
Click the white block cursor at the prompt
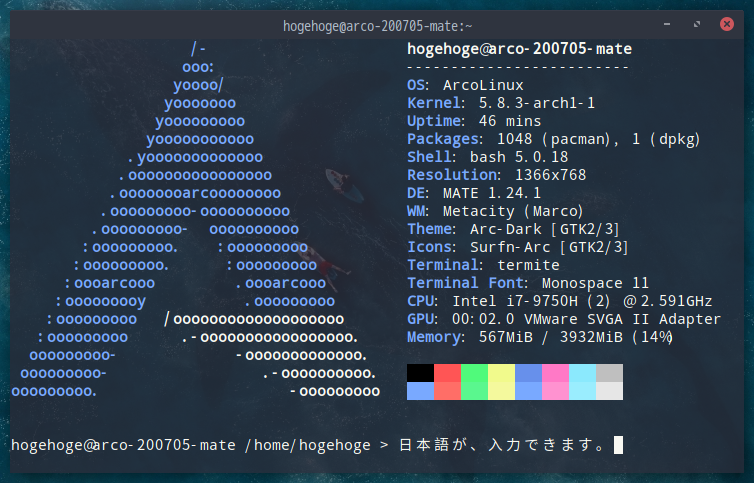[x=618, y=445]
